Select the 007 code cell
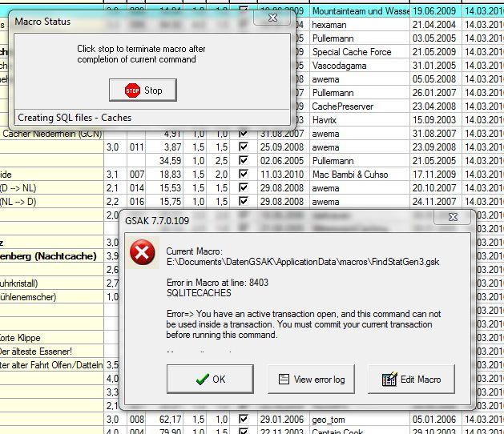 pos(136,174)
